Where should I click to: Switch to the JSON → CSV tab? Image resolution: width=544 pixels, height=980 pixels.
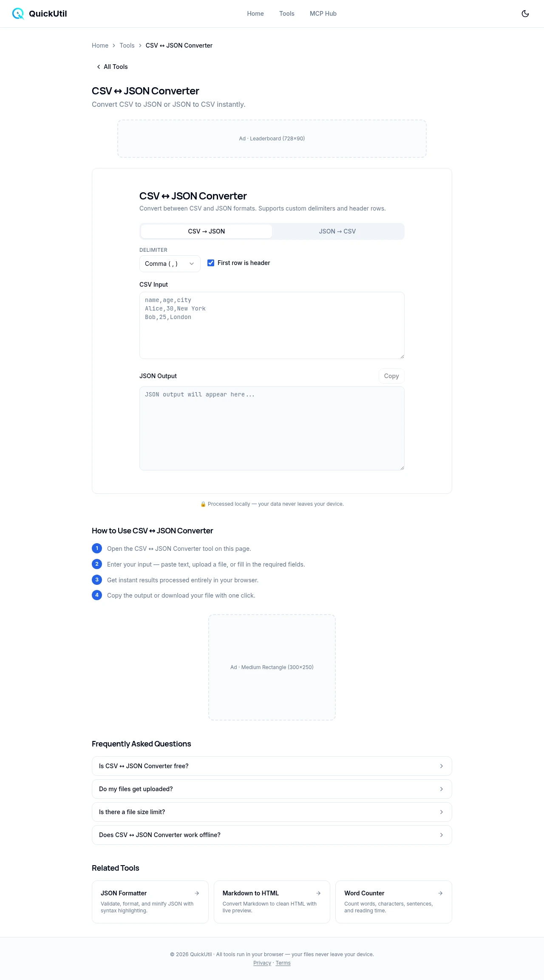tap(337, 231)
